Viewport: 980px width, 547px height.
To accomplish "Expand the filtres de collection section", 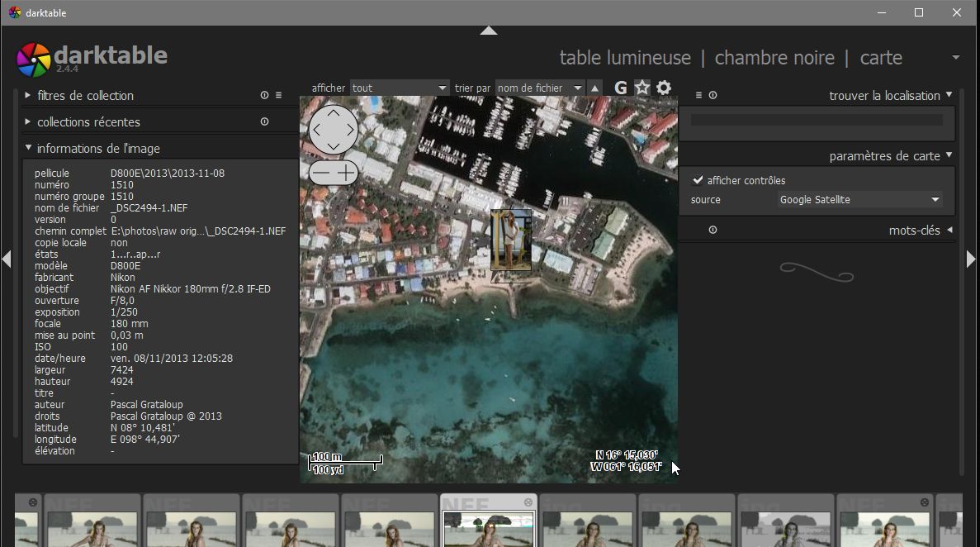I will click(x=27, y=95).
